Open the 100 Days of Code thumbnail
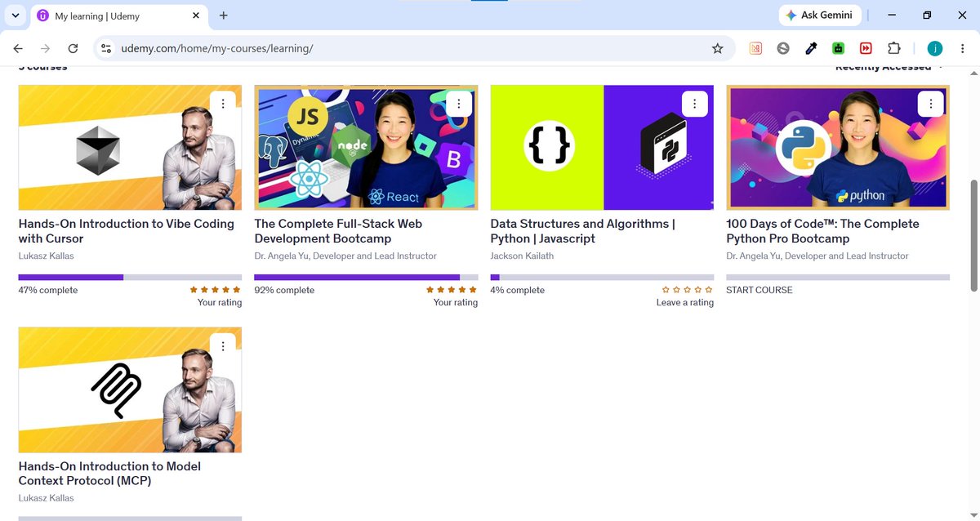 [x=838, y=148]
